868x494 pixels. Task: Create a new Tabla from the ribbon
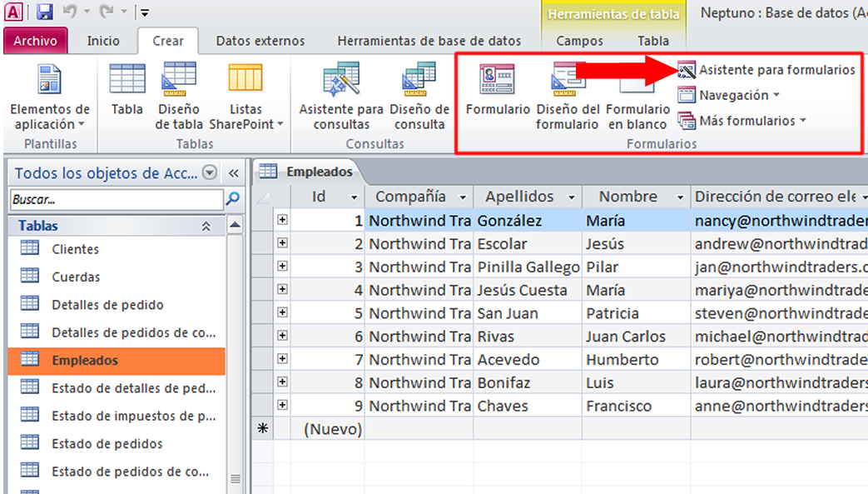(x=128, y=93)
